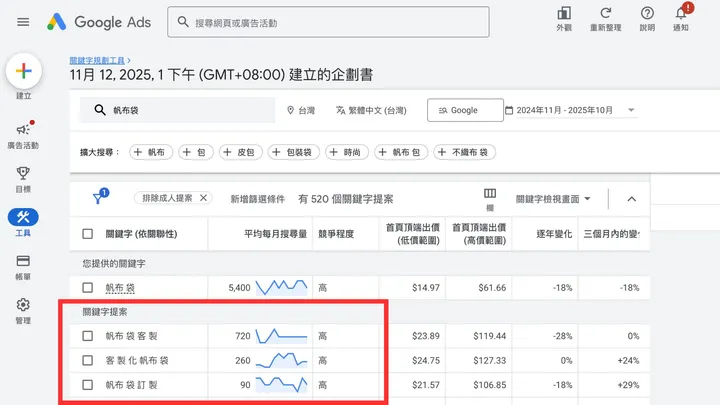Sort by 競爭程度 column header

(x=336, y=234)
